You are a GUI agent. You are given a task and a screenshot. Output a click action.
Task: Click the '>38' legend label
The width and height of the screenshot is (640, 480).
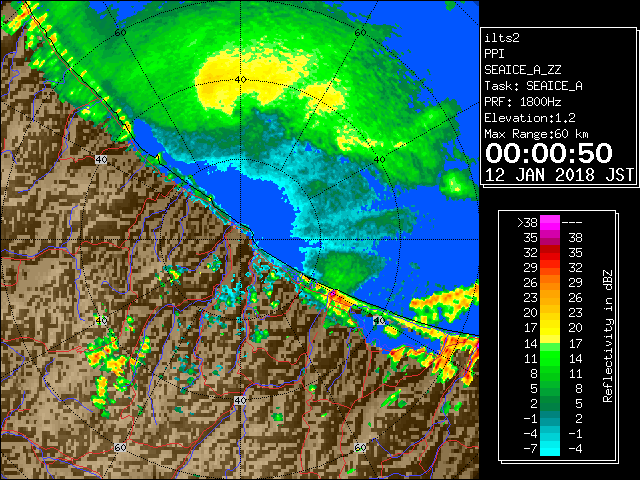click(x=527, y=222)
